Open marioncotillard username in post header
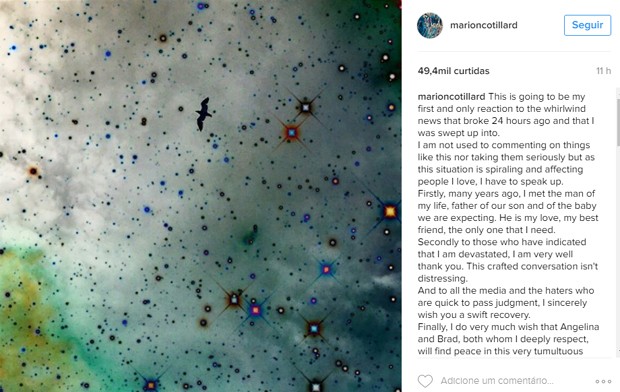The image size is (620, 392). [484, 25]
